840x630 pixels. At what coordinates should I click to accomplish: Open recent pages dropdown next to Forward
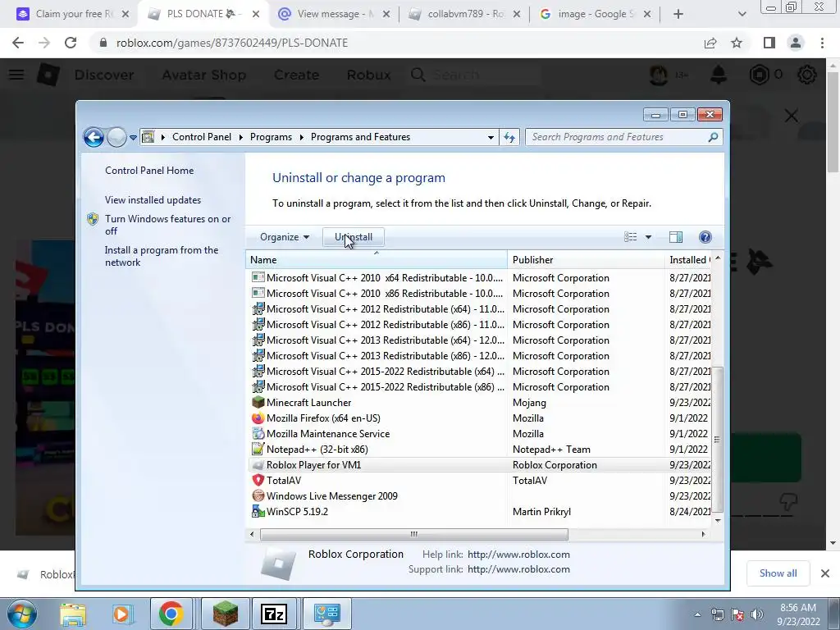[x=133, y=138]
